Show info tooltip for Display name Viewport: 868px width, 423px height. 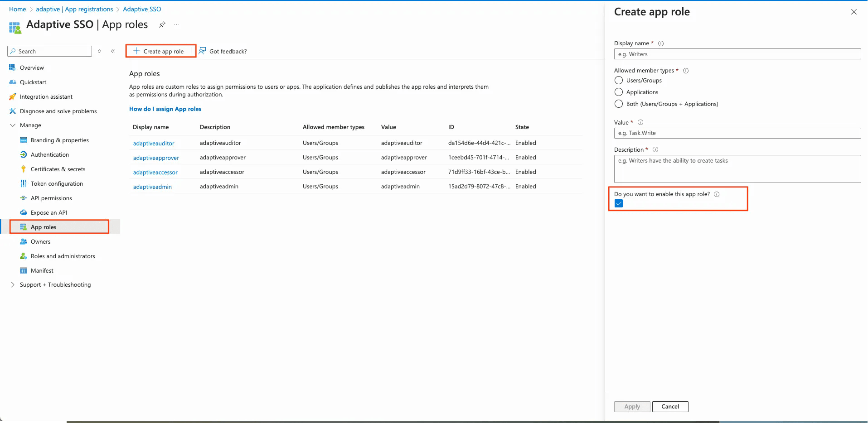tap(661, 43)
